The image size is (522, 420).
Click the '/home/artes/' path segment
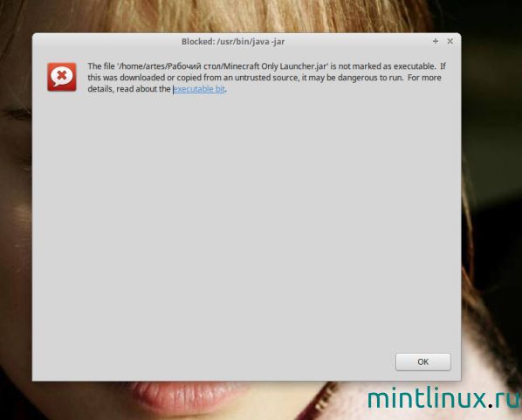point(143,66)
